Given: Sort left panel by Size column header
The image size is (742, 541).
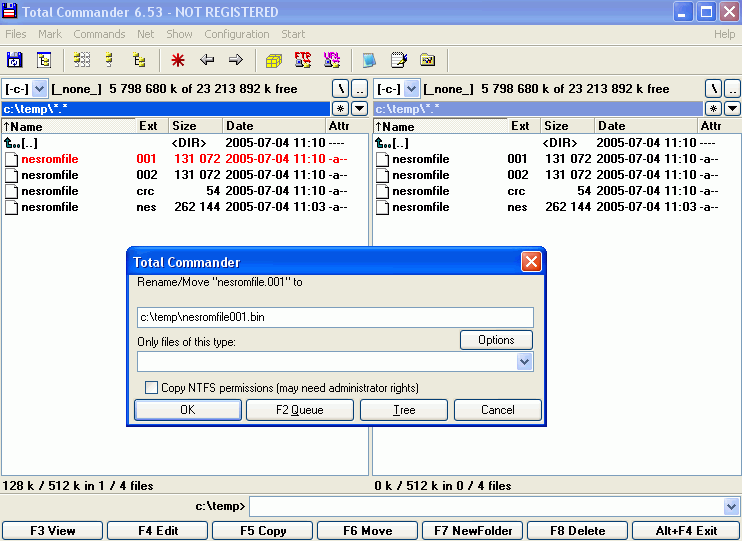Looking at the screenshot, I should point(195,126).
